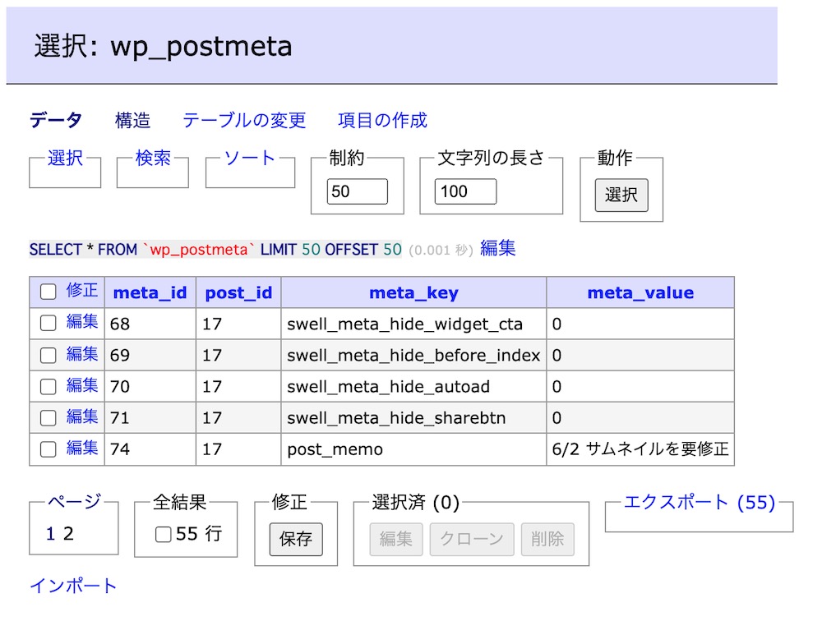Toggle the select-all checkbox in header row
Image resolution: width=822 pixels, height=644 pixels.
tap(48, 292)
